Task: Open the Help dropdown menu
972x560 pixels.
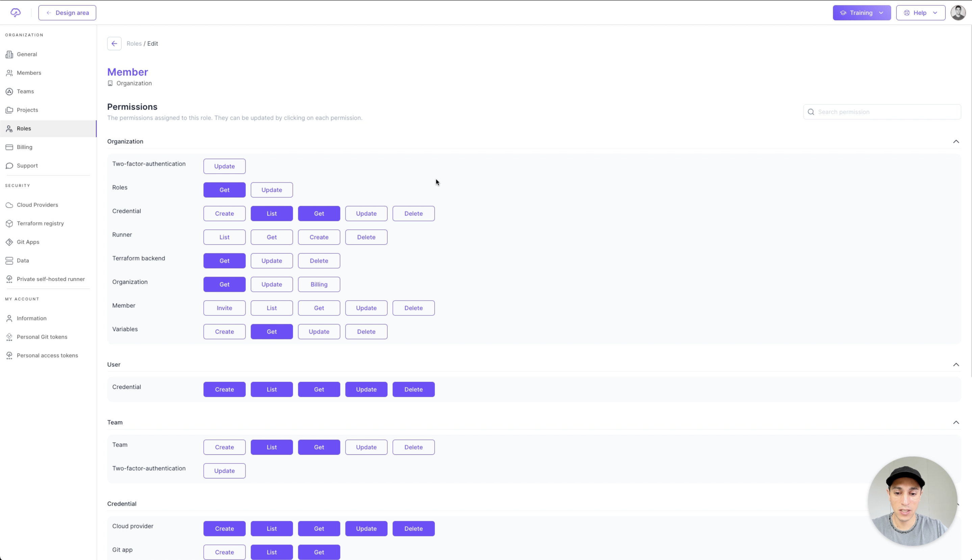Action: (921, 12)
